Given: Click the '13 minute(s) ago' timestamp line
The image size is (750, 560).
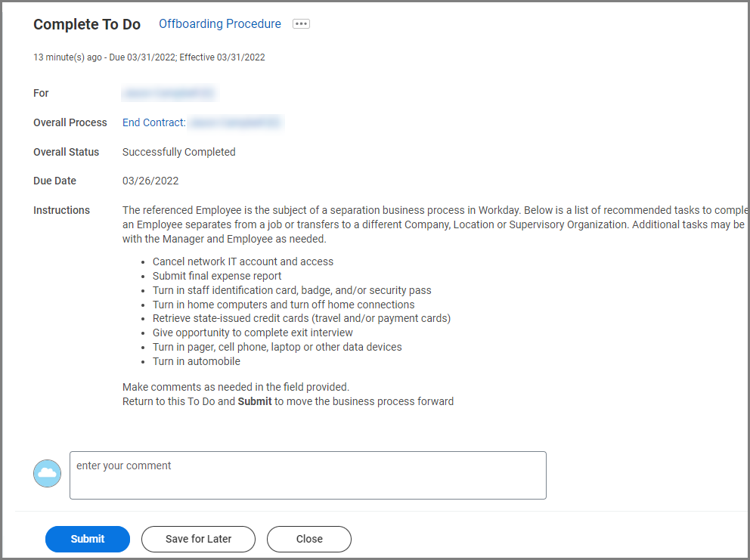Looking at the screenshot, I should (x=149, y=57).
